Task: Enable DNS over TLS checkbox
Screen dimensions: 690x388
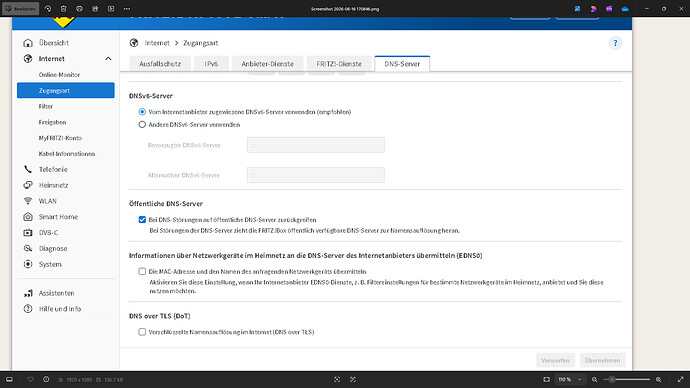Action: click(142, 332)
